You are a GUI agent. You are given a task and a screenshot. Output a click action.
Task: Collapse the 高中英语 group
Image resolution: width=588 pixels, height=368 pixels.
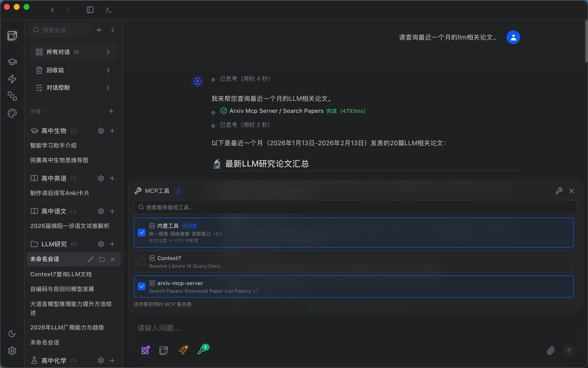click(x=54, y=178)
